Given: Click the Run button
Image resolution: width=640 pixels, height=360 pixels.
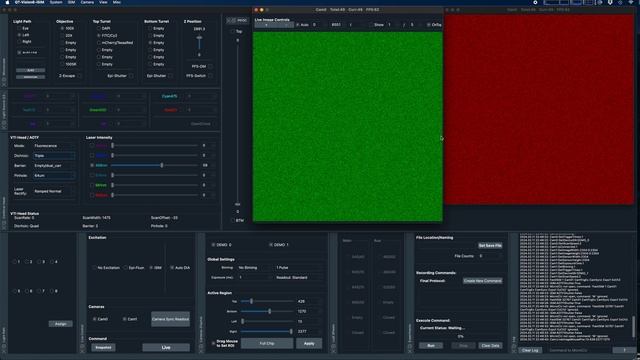Looking at the screenshot, I should click(x=431, y=346).
